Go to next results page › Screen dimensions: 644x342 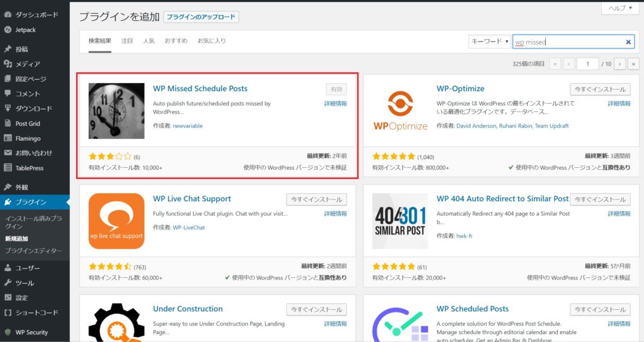[619, 64]
